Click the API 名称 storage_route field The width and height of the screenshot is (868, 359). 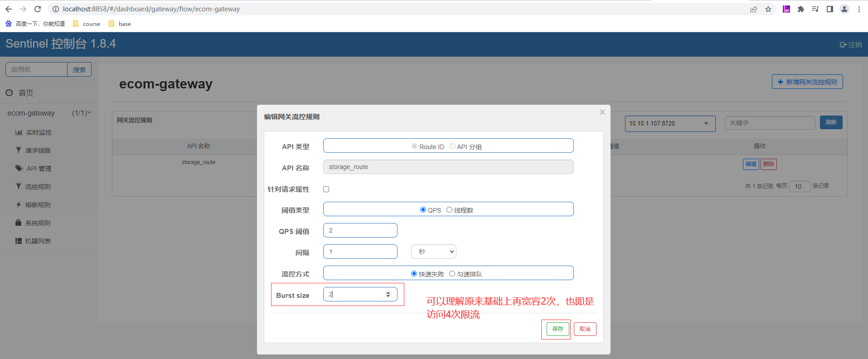click(x=448, y=167)
